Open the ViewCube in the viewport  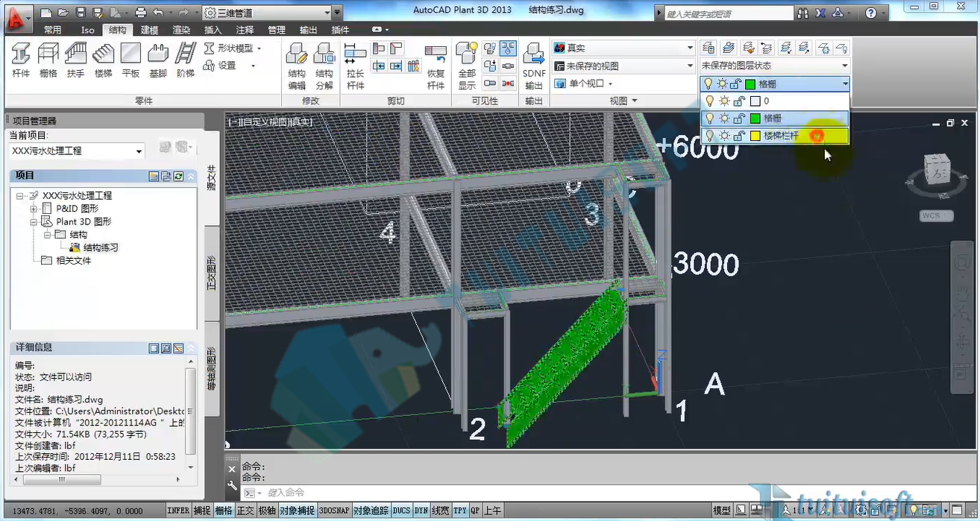(937, 168)
